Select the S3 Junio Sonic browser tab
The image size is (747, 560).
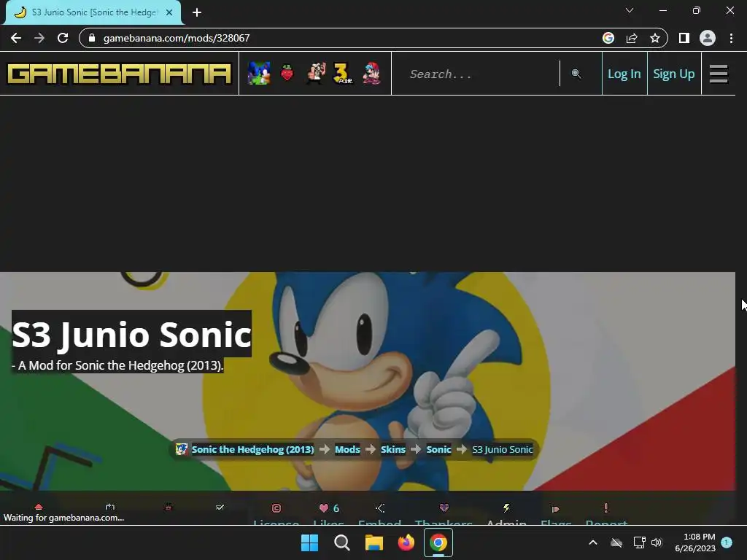pos(93,12)
